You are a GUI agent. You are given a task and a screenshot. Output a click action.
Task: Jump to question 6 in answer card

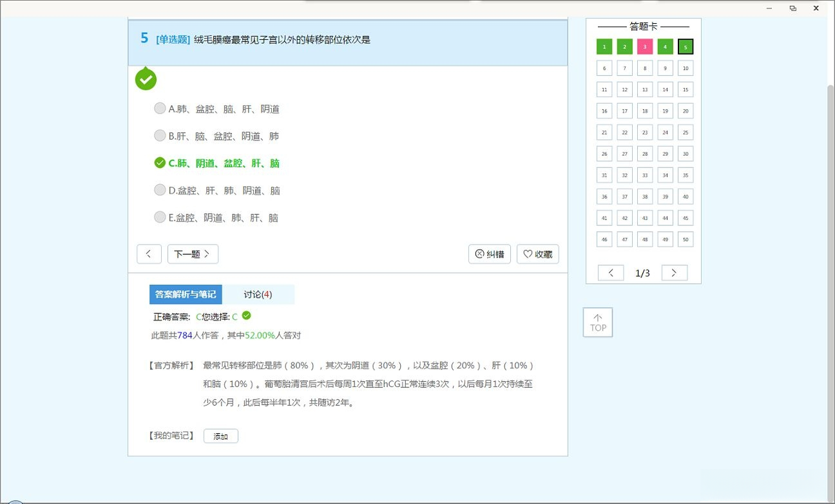[x=604, y=68]
